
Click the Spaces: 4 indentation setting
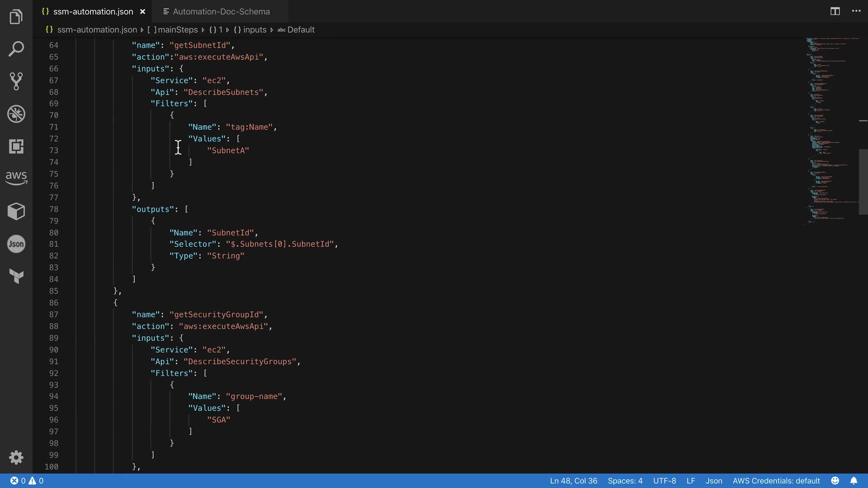(625, 481)
